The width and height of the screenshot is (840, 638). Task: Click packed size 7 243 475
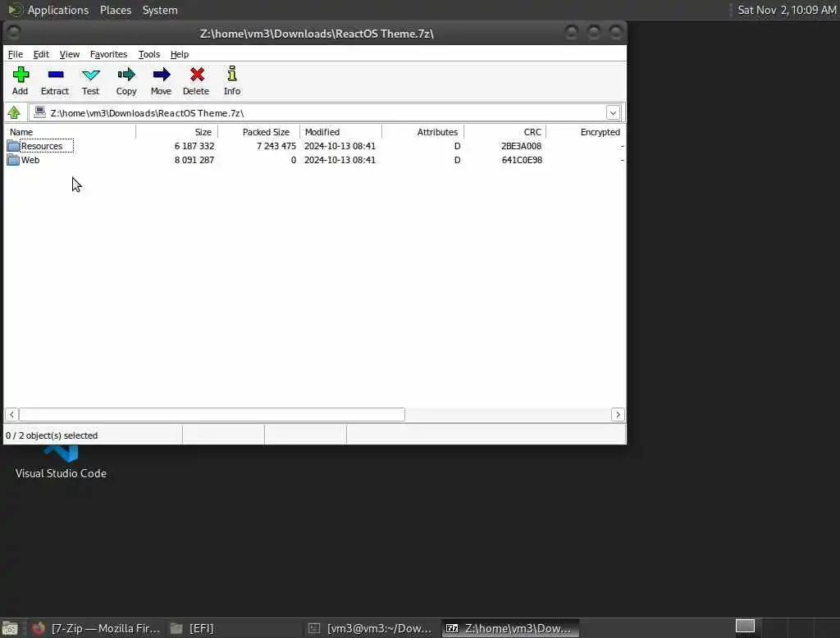tap(276, 146)
